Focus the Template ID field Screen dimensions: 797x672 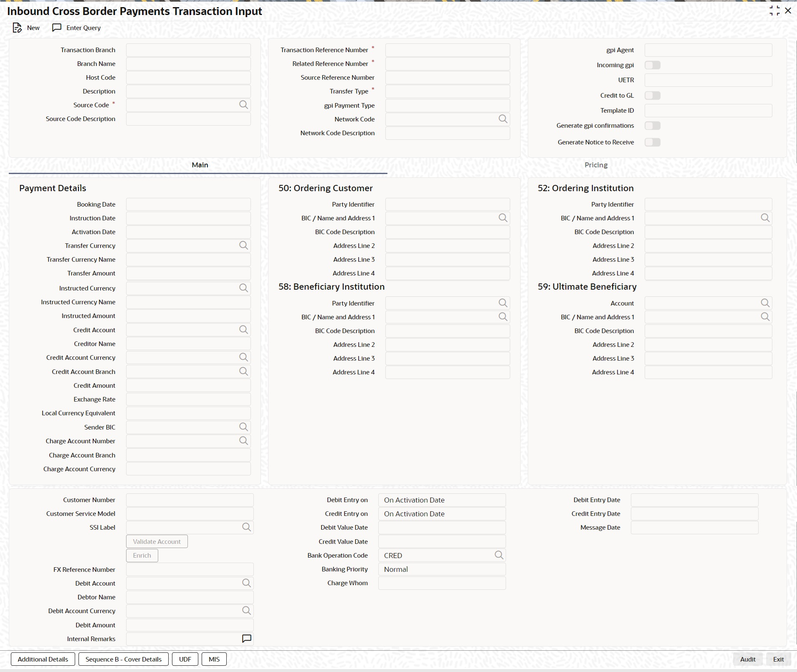pyautogui.click(x=708, y=111)
